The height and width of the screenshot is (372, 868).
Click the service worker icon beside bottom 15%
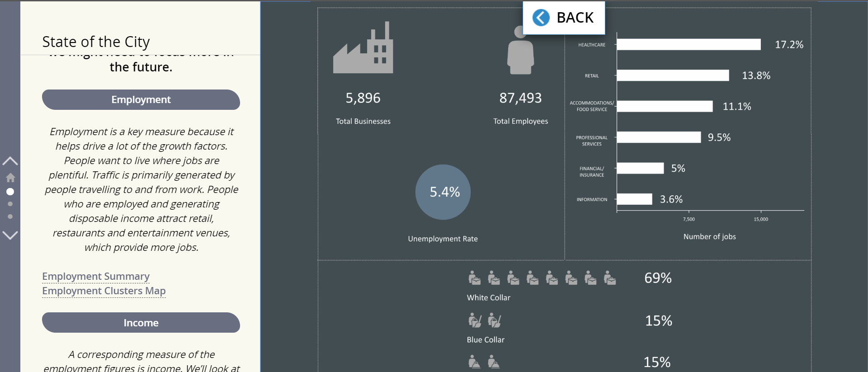[474, 362]
